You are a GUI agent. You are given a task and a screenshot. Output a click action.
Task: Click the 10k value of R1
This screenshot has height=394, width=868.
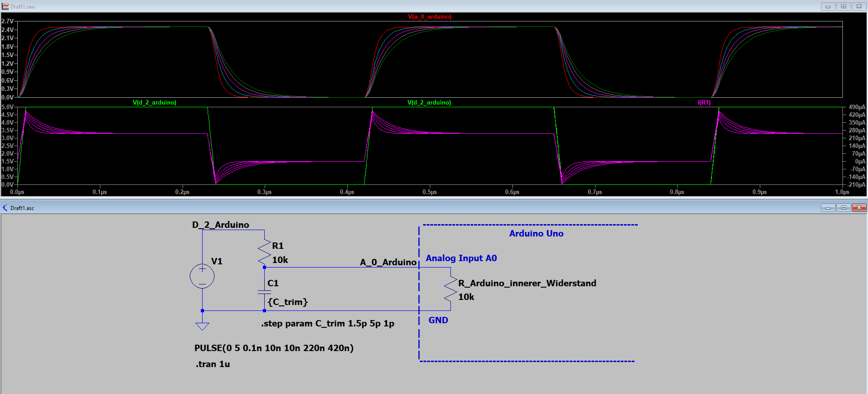280,260
